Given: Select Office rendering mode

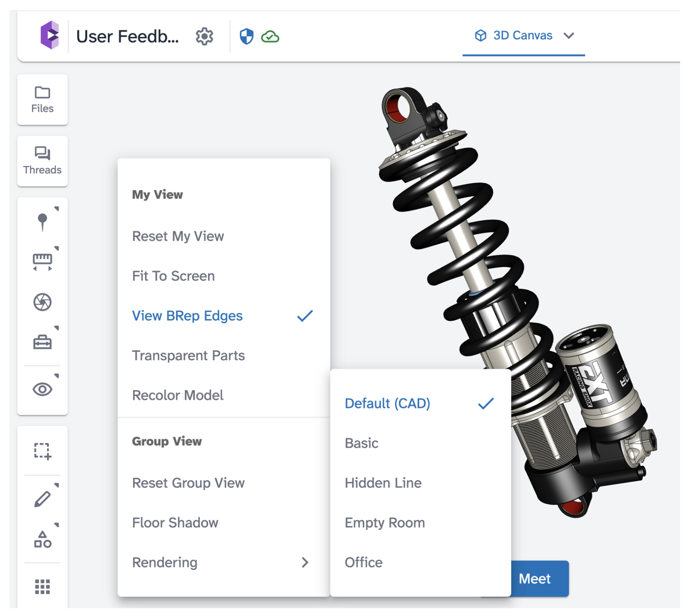Looking at the screenshot, I should [x=420, y=562].
